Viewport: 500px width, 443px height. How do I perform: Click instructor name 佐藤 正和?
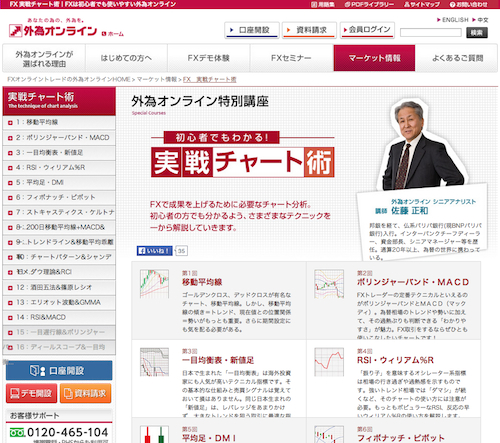(410, 211)
